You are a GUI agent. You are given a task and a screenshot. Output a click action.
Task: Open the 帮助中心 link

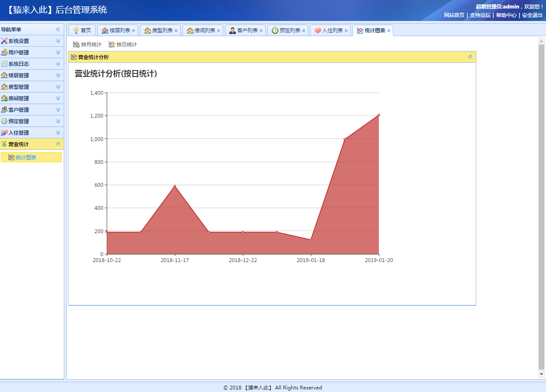(x=506, y=15)
